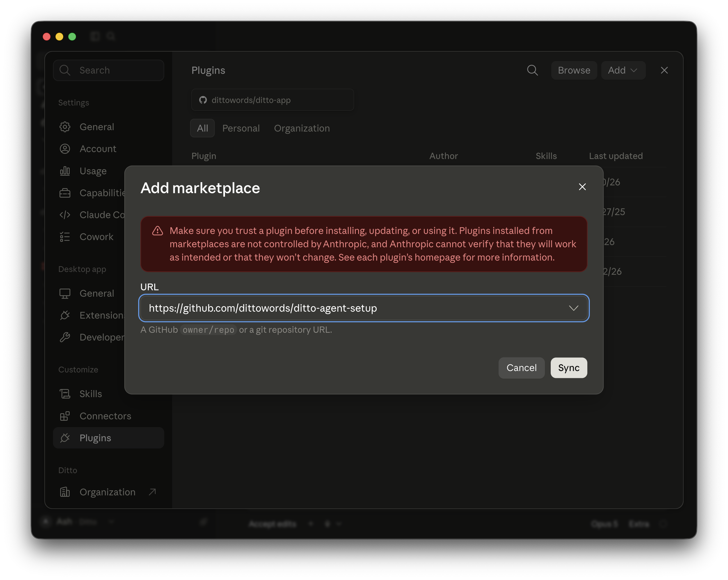
Task: Click the Author column header
Action: 443,156
